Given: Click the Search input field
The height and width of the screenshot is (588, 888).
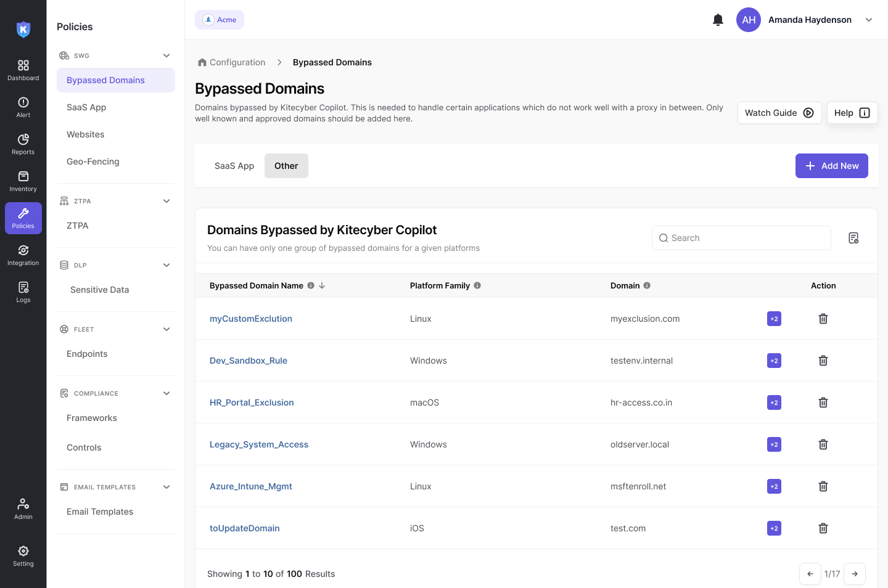Looking at the screenshot, I should tap(741, 238).
